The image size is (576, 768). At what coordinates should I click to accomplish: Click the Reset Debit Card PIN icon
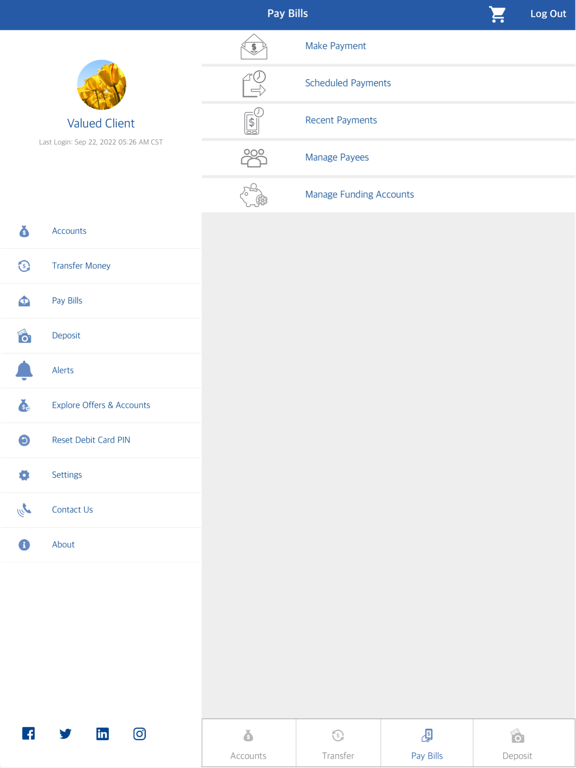[24, 440]
